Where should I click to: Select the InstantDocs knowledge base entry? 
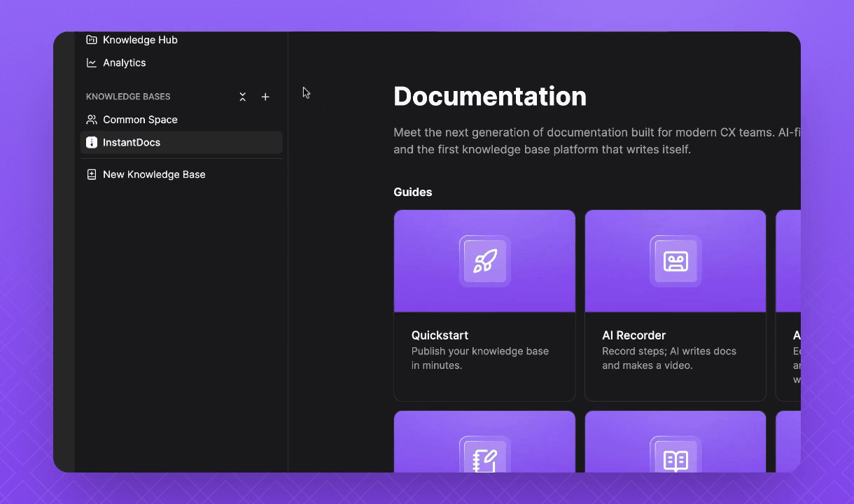[132, 143]
